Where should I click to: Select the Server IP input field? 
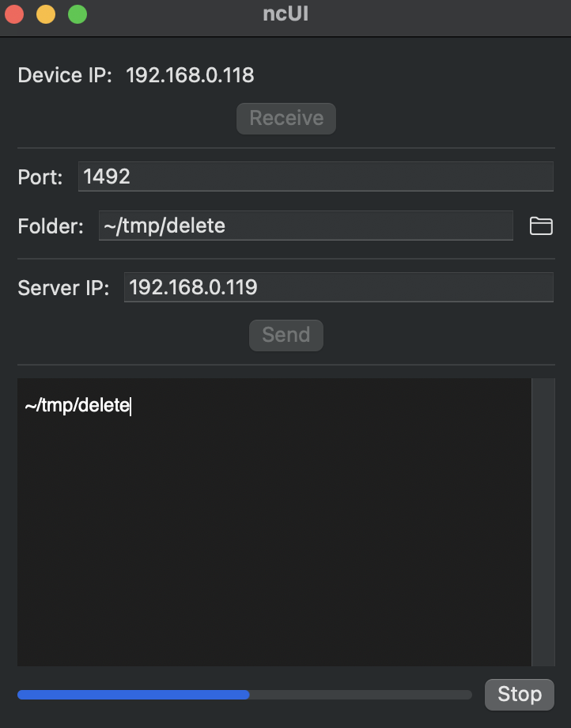coord(338,287)
